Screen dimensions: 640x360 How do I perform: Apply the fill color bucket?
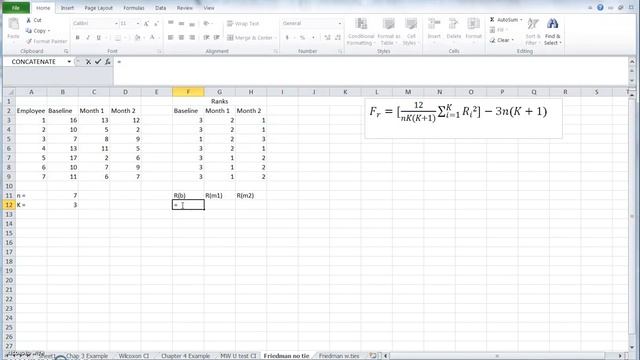pyautogui.click(x=138, y=38)
